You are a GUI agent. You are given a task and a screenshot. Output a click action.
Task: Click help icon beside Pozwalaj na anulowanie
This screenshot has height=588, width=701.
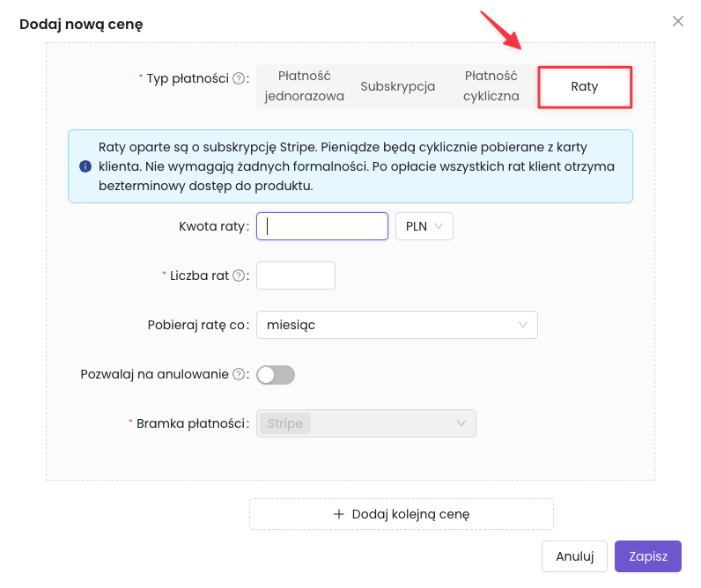[x=238, y=374]
